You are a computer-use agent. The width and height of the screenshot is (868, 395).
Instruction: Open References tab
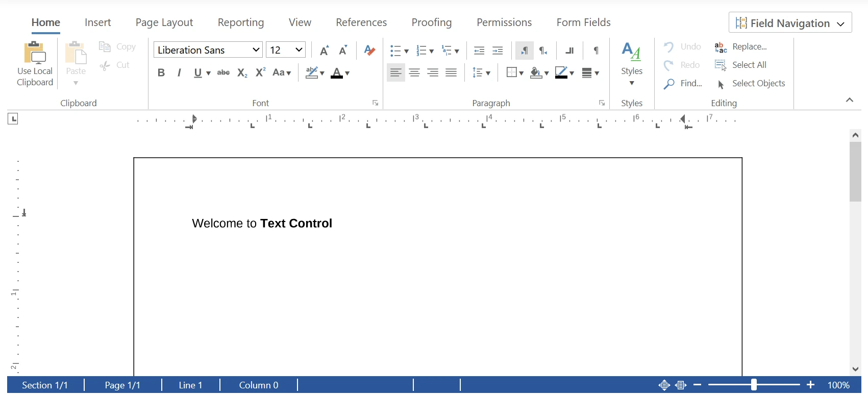(x=361, y=22)
